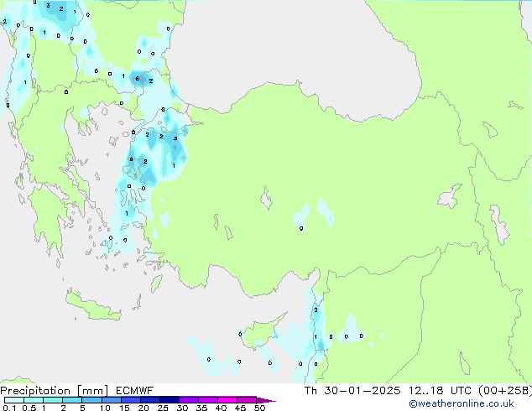
Task: Click the arrow tip at the legend's end
Action: click(272, 401)
